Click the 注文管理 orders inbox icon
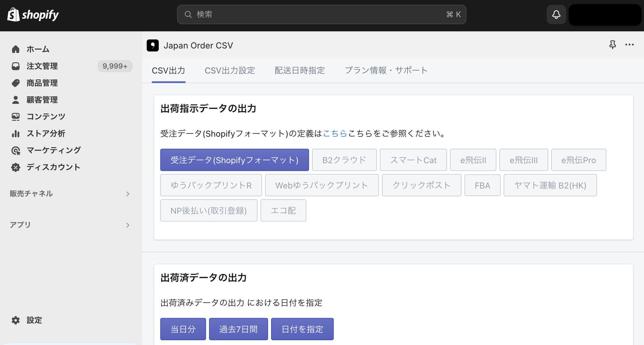This screenshot has height=345, width=644. pyautogui.click(x=16, y=66)
